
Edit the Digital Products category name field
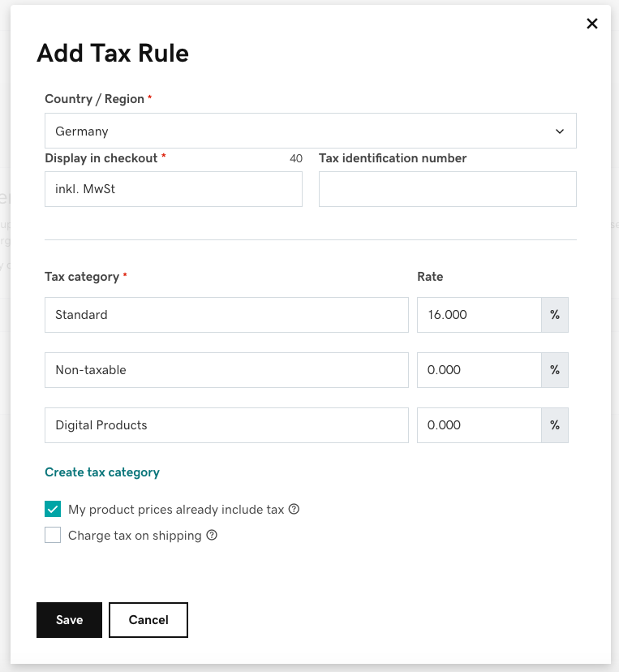point(226,425)
